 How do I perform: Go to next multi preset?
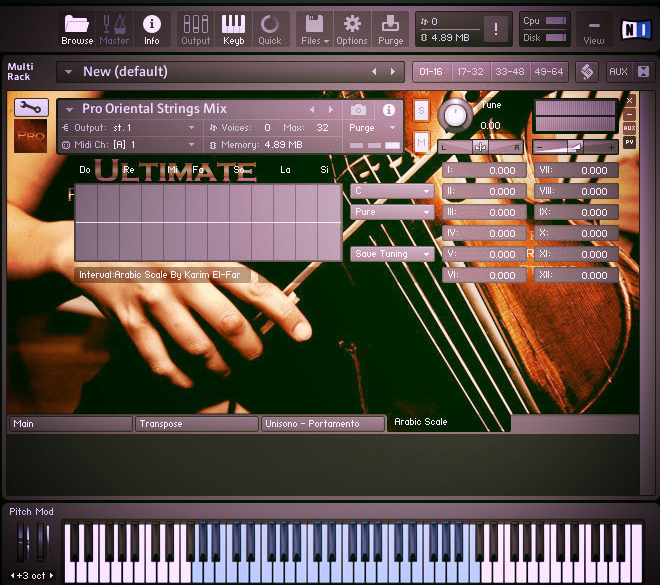pos(393,72)
